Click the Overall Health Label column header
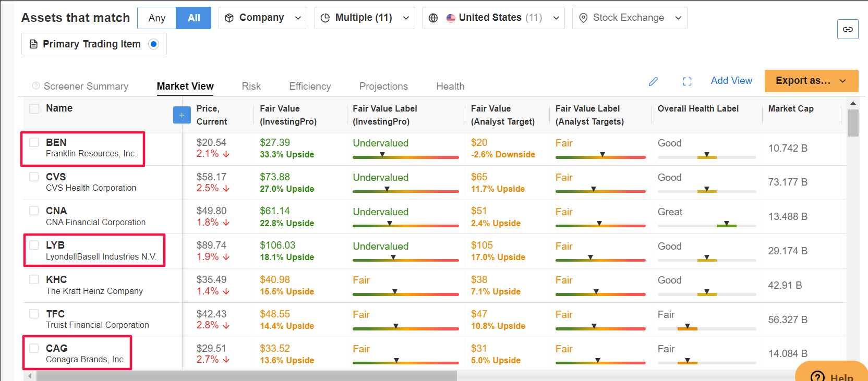Image resolution: width=868 pixels, height=381 pixels. (x=698, y=108)
